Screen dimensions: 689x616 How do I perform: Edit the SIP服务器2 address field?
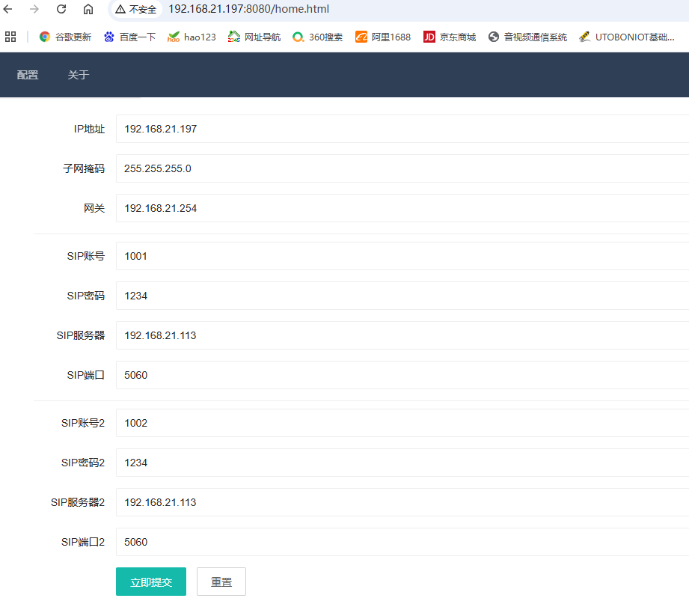point(402,502)
